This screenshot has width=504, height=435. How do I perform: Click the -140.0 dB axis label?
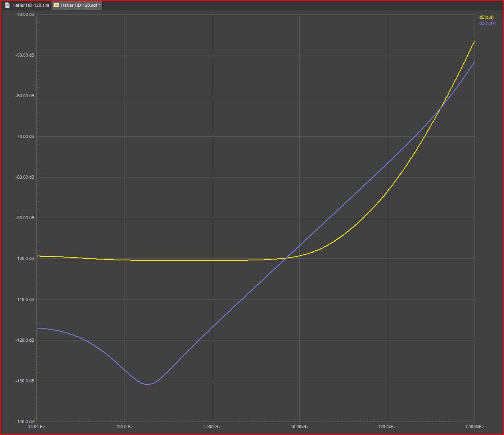tap(25, 421)
